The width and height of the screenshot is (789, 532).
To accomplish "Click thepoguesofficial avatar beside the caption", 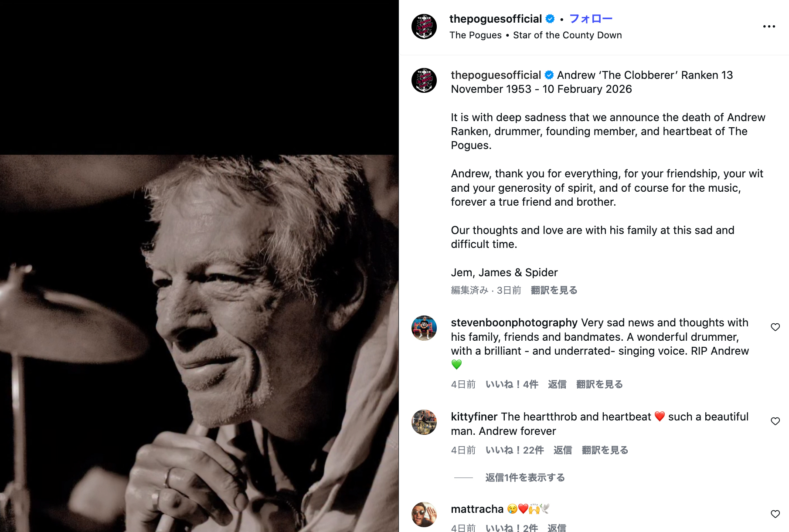I will (424, 81).
